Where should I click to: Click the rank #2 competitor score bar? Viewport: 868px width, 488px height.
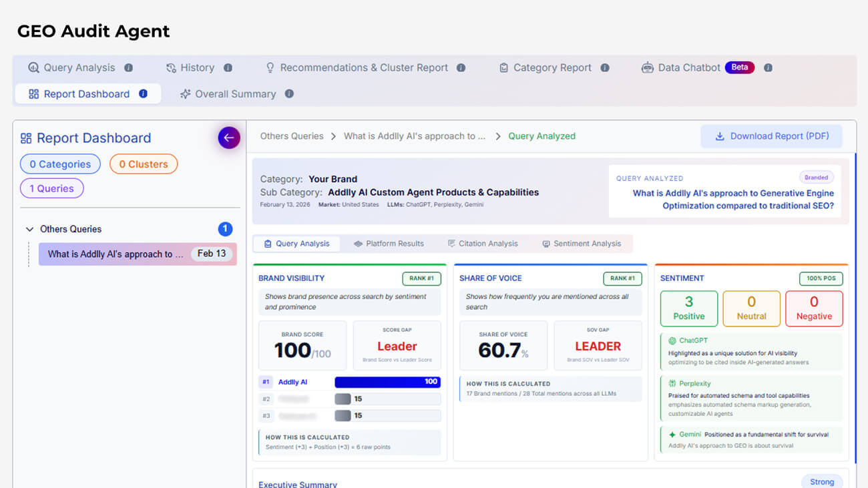tap(387, 399)
